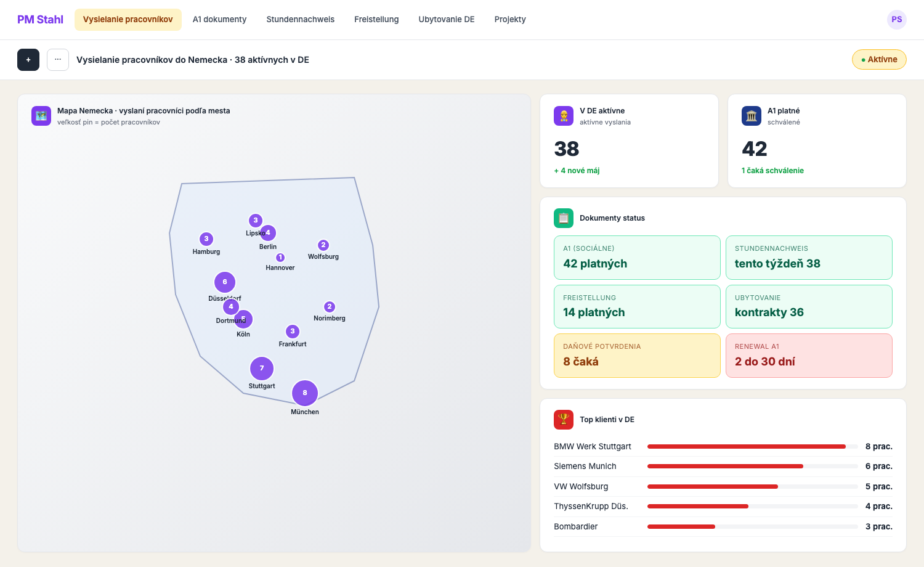The height and width of the screenshot is (567, 924).
Task: Click the trophy icon beside Top klienti v DE
Action: 564,420
